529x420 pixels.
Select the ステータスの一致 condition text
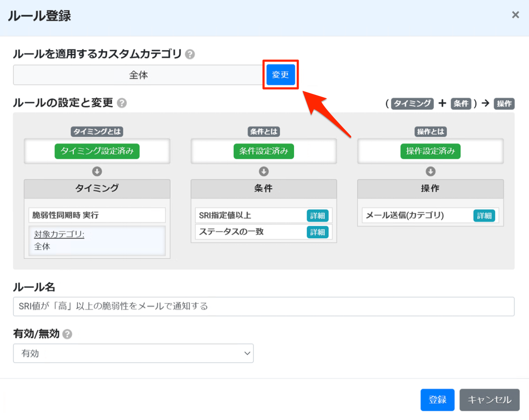coord(231,231)
